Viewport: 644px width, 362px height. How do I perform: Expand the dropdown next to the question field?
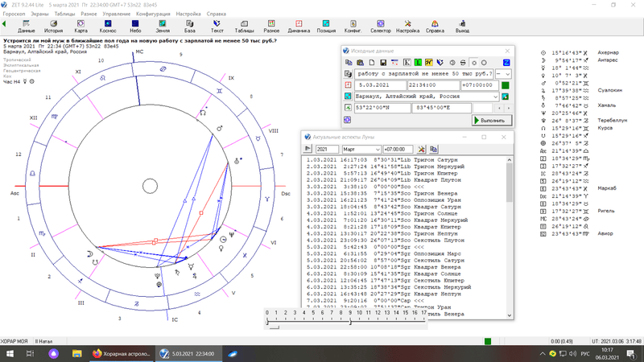506,73
